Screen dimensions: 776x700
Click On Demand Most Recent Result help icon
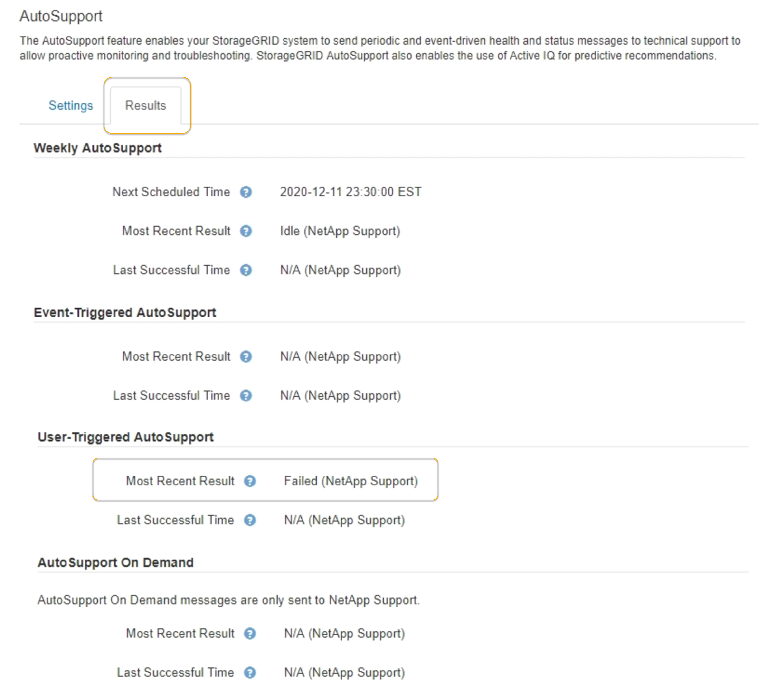tap(250, 634)
